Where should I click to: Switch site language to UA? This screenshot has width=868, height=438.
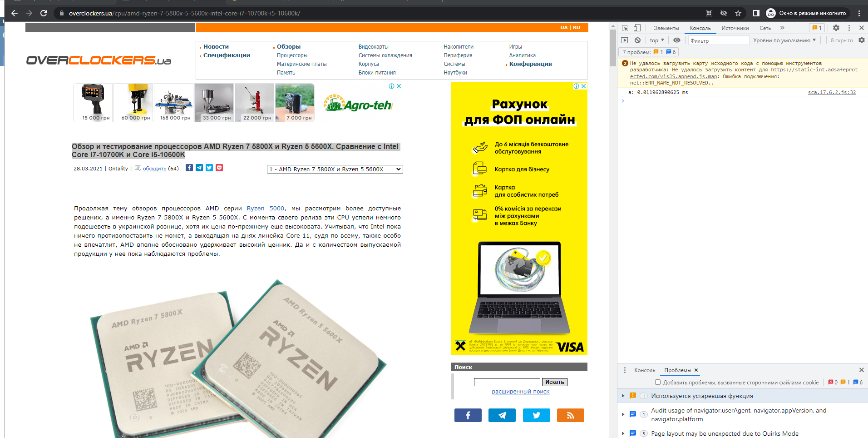tap(564, 28)
